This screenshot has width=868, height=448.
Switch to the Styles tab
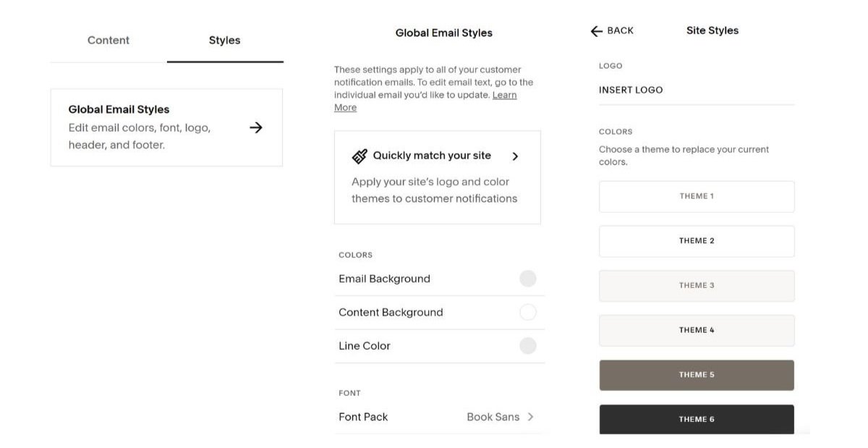224,40
